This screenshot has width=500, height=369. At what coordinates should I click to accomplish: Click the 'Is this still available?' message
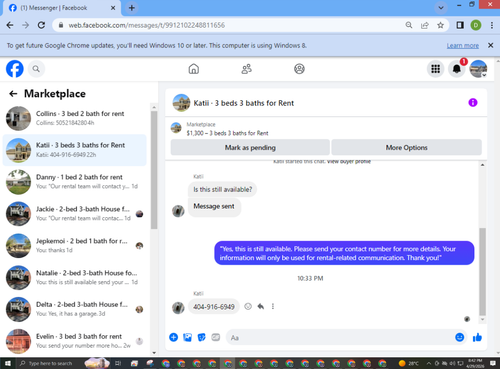tap(223, 189)
